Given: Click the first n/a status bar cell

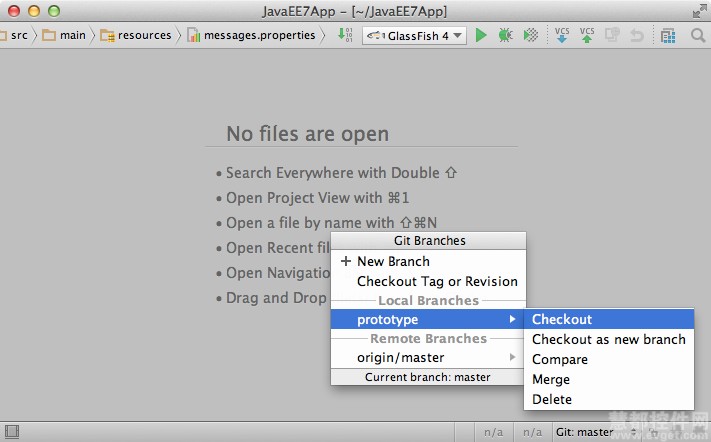Looking at the screenshot, I should coord(493,432).
